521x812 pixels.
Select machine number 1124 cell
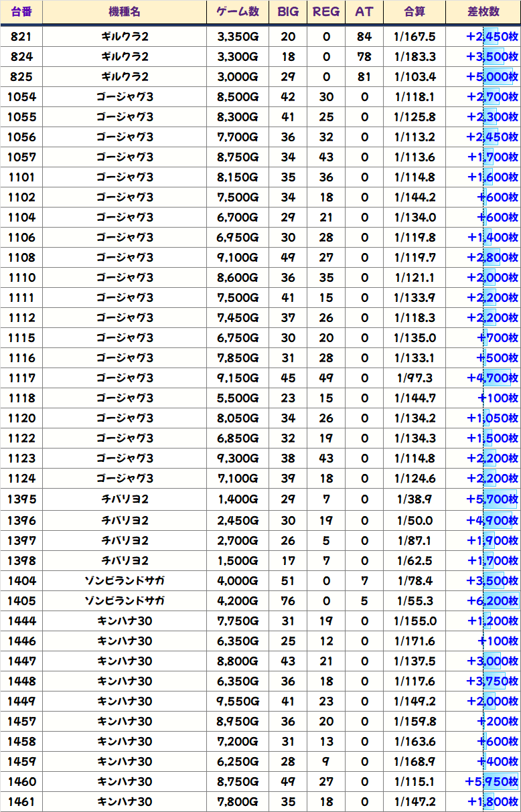pos(21,479)
